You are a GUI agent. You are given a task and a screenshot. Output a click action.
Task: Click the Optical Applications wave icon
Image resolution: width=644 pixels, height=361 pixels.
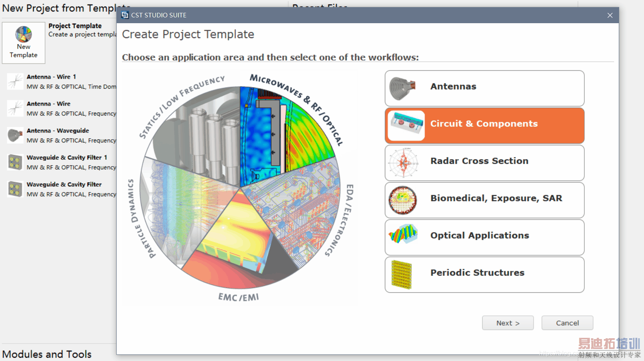[x=403, y=235]
